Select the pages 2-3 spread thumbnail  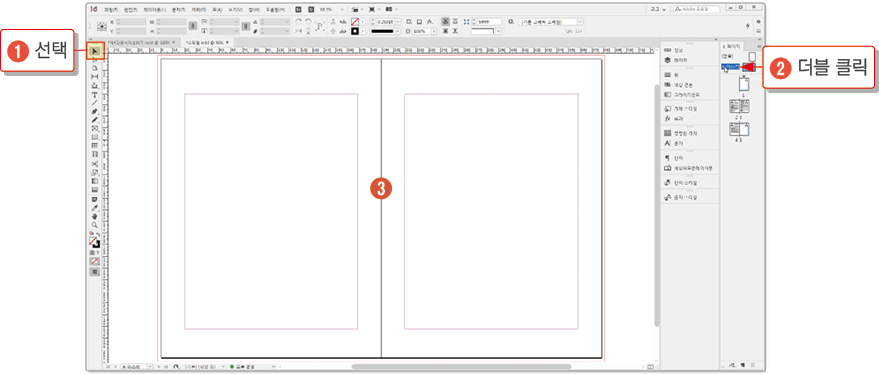tap(739, 106)
